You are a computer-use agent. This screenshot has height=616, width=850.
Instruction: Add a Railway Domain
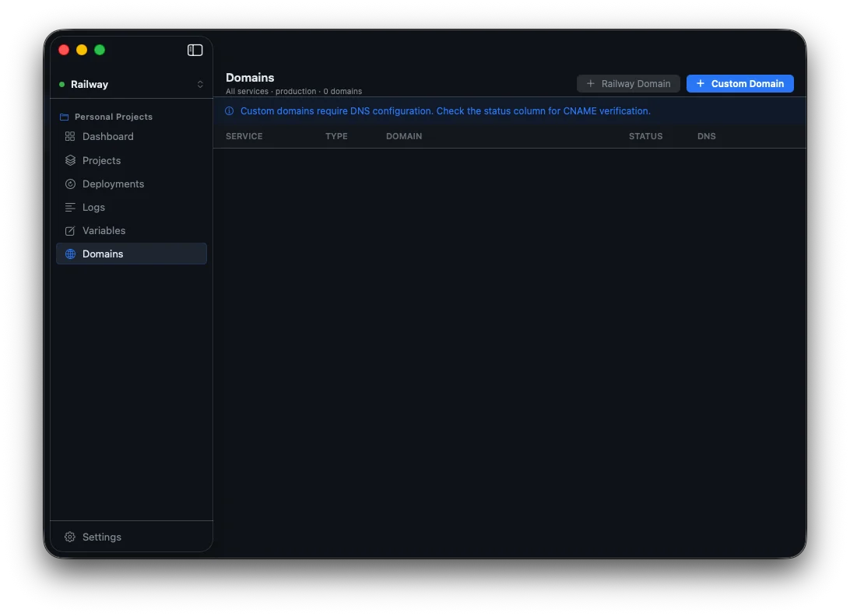(628, 83)
